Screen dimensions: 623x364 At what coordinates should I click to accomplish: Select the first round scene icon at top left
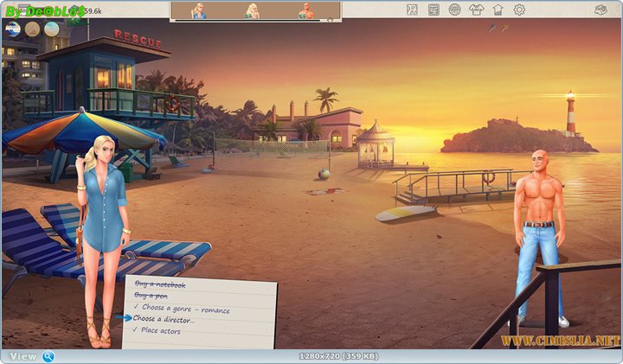tap(12, 29)
